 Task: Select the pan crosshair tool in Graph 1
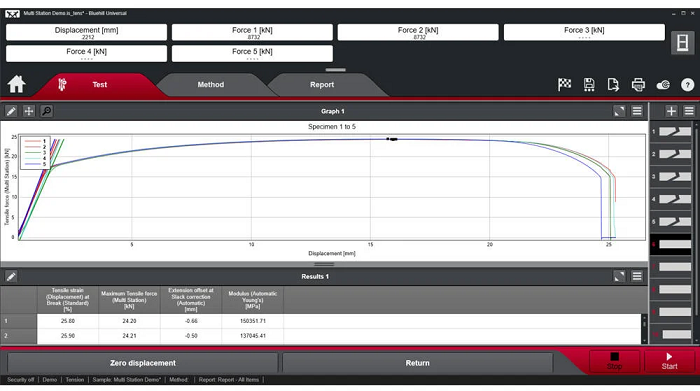click(x=29, y=111)
